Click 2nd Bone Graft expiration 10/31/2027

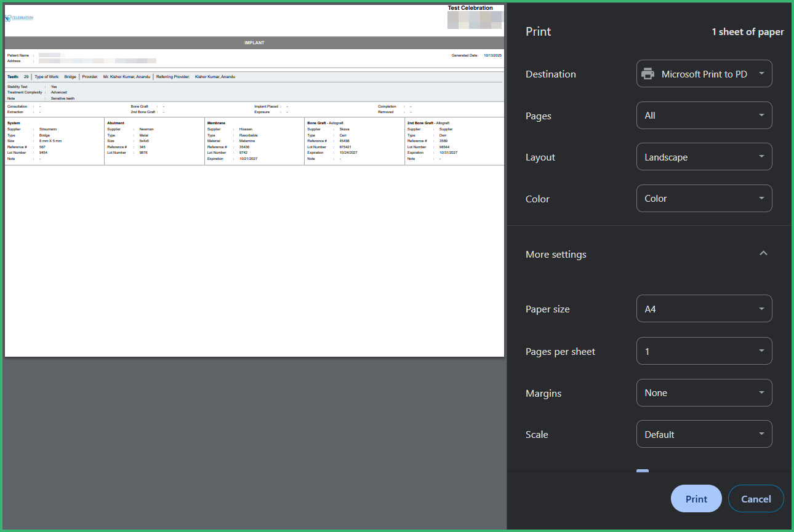click(449, 153)
